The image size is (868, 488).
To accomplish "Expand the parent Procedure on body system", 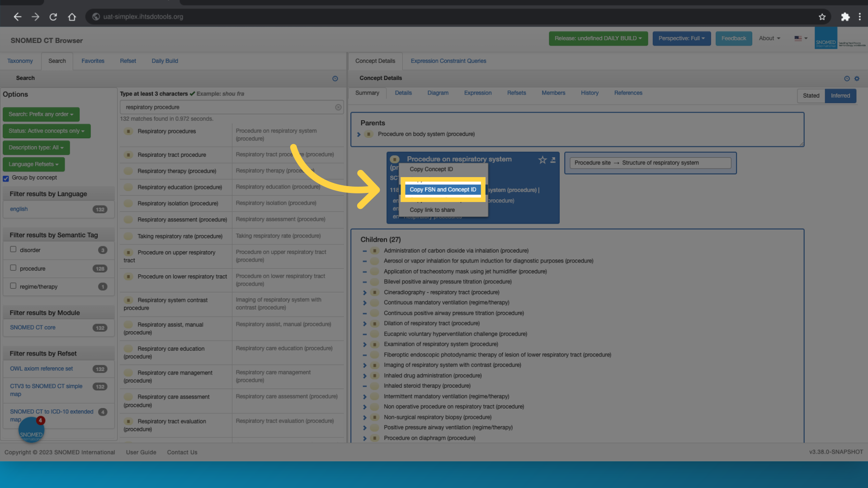I will click(x=359, y=134).
